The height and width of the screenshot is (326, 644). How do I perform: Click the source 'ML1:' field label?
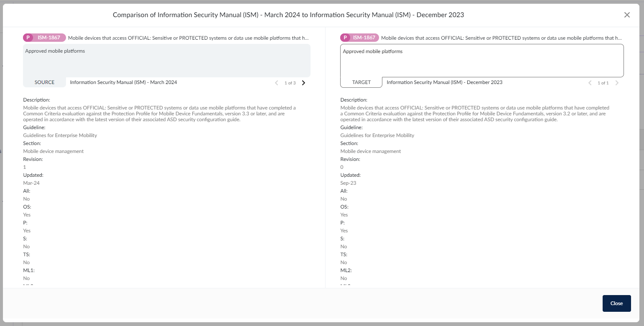click(x=29, y=270)
